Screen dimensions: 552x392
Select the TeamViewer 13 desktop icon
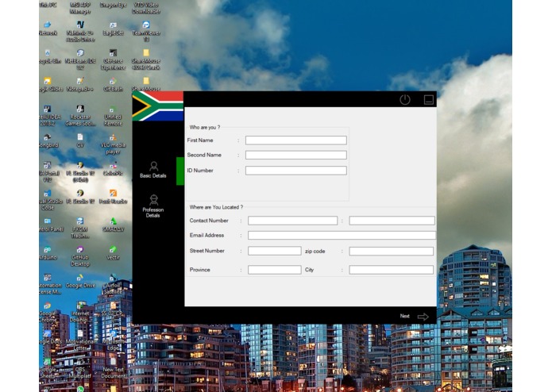pyautogui.click(x=146, y=32)
